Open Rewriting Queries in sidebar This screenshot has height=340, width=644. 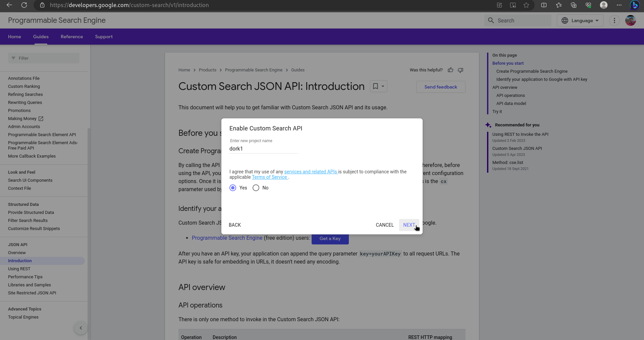25,103
